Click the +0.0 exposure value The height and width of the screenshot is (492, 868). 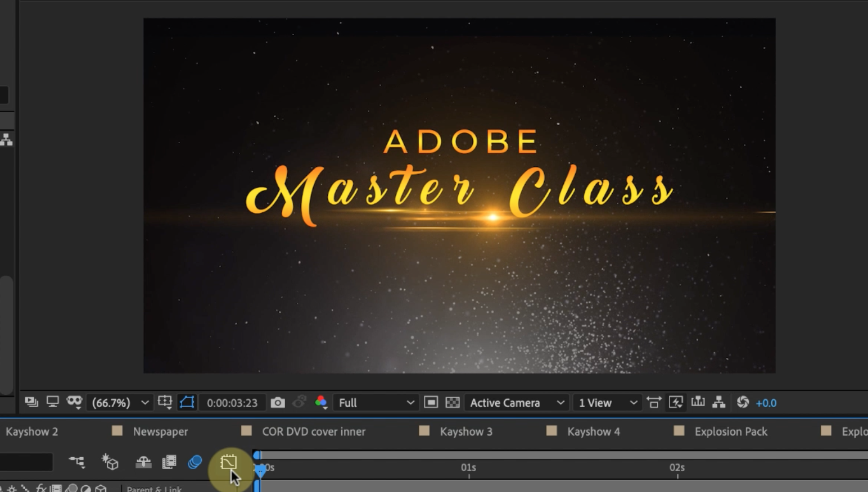766,403
